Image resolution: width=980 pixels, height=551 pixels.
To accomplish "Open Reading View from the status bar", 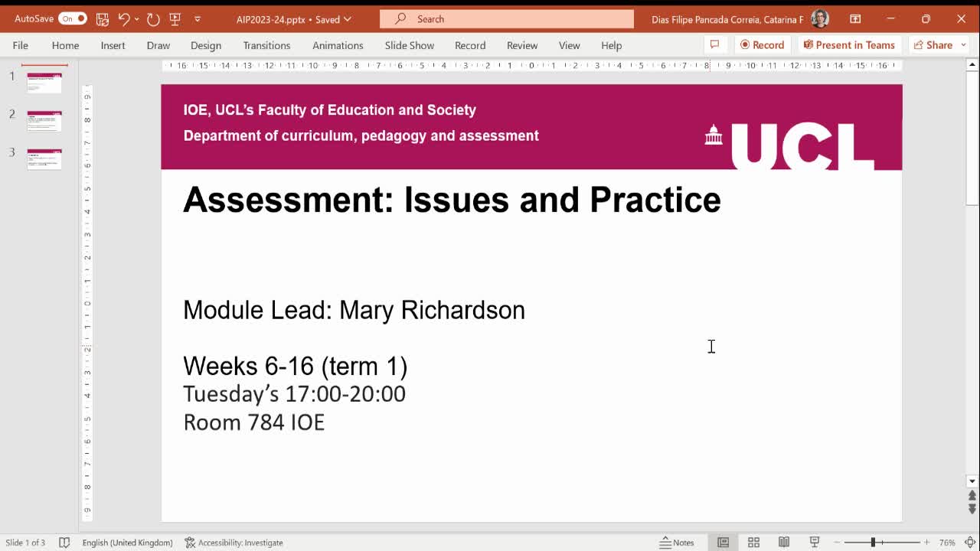I will tap(785, 542).
